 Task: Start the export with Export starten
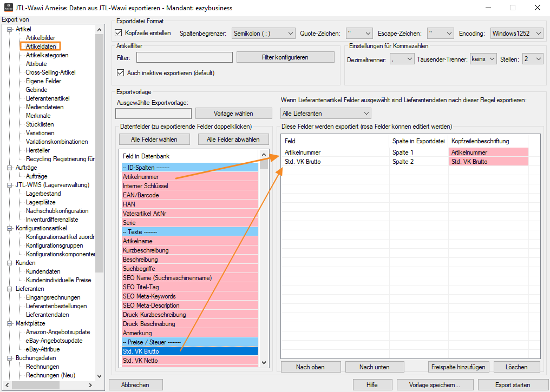(513, 385)
